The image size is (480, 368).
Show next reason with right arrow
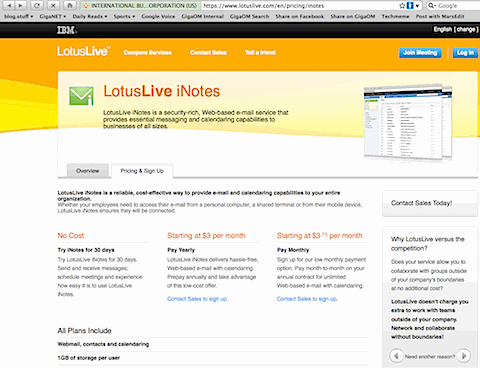tap(464, 356)
